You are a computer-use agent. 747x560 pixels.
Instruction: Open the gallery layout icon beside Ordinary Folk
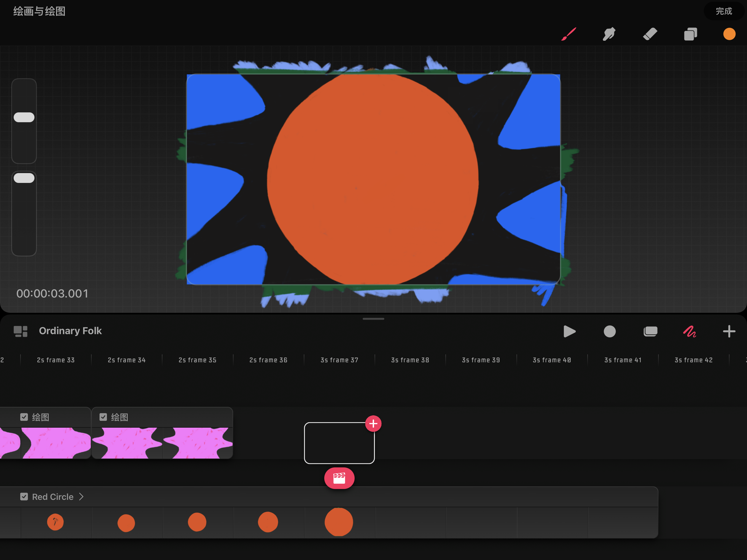point(20,331)
